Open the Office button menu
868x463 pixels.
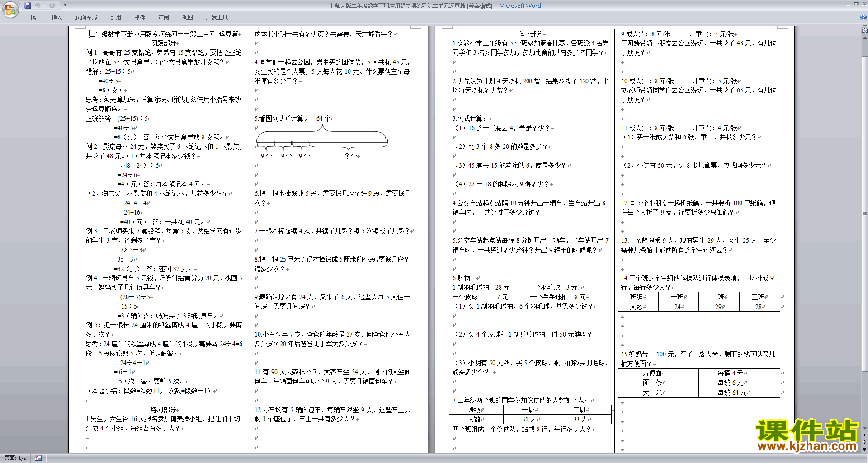point(10,9)
